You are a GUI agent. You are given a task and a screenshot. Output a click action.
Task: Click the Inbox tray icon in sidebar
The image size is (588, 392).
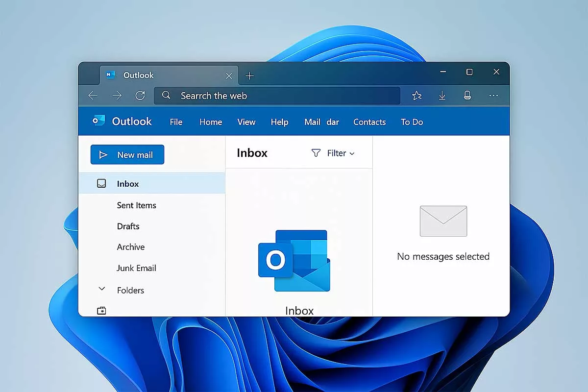(101, 184)
